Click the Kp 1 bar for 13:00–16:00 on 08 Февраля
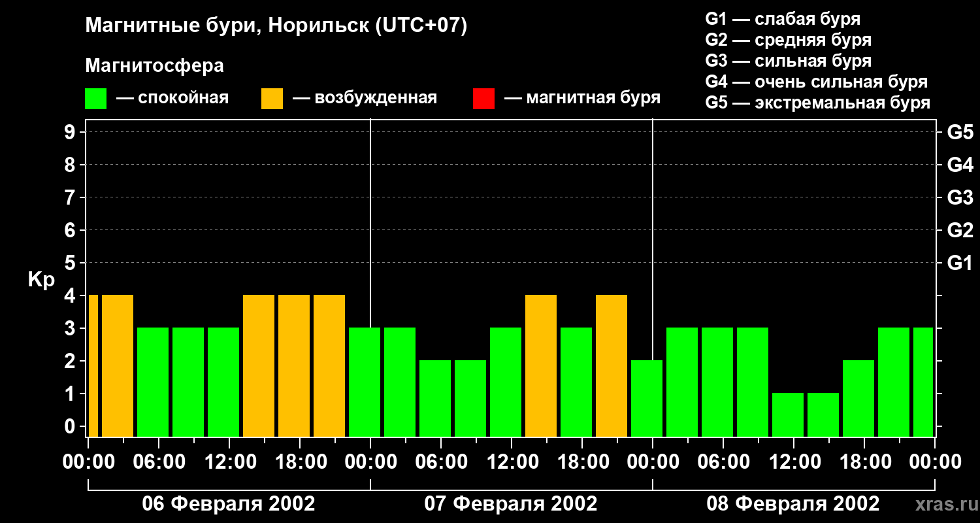Image resolution: width=980 pixels, height=523 pixels. coord(823,414)
